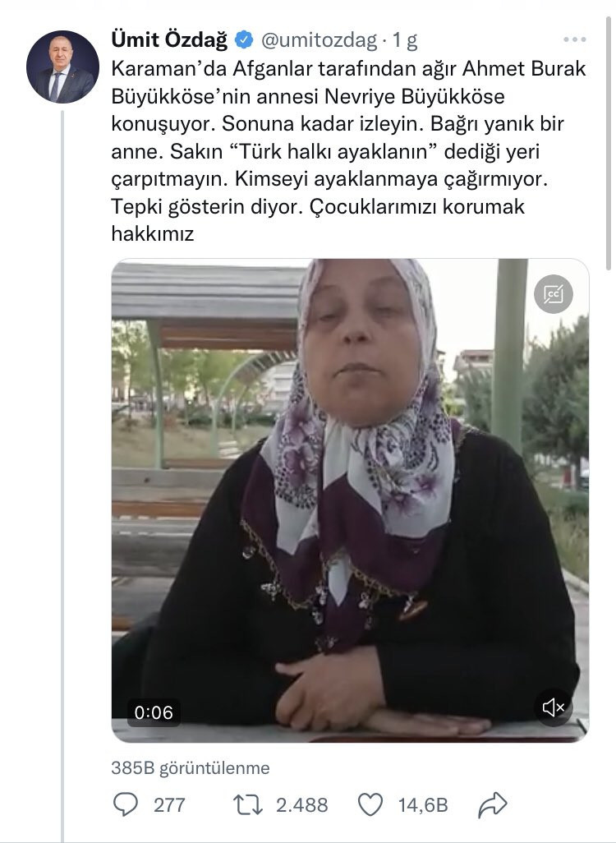Click the blue verified badge

click(x=245, y=39)
